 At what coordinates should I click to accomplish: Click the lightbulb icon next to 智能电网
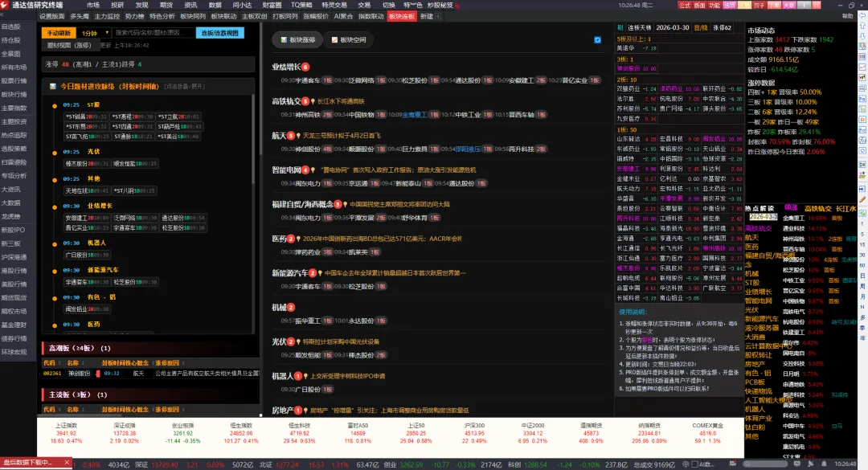[313, 170]
